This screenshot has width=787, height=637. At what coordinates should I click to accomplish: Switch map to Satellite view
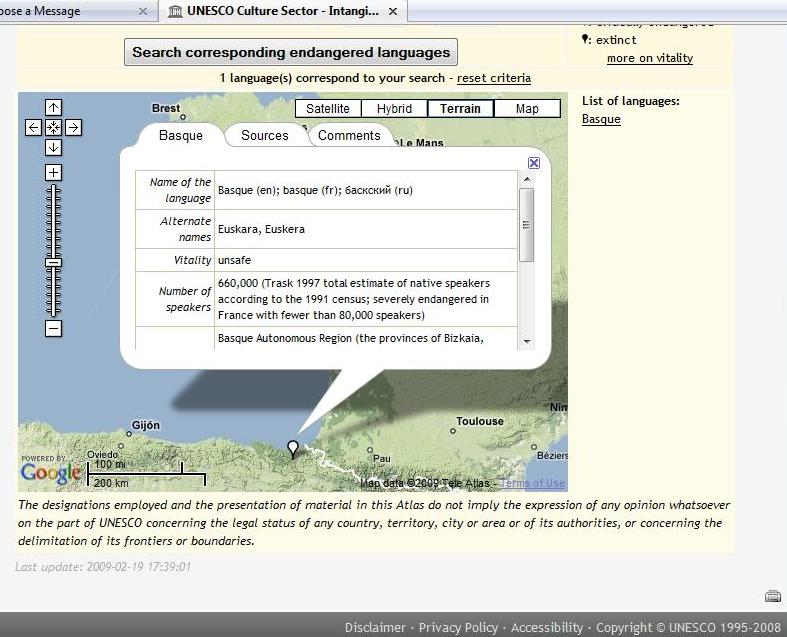point(328,108)
